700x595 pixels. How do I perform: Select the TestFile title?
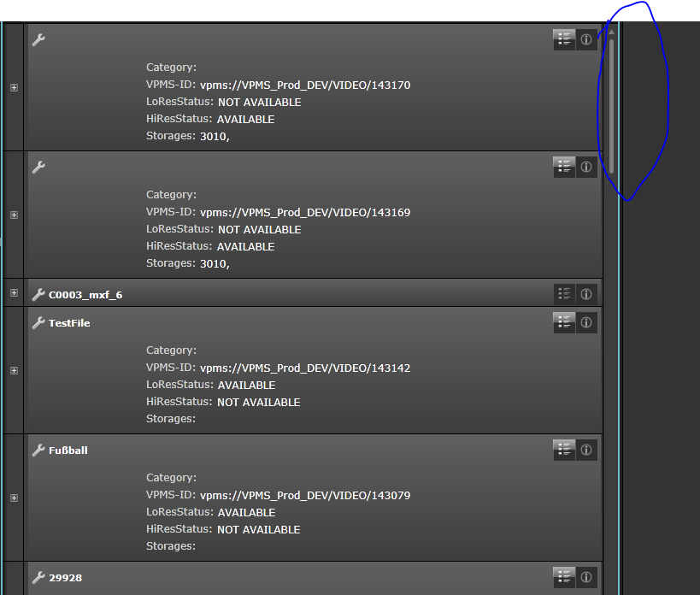pos(69,323)
